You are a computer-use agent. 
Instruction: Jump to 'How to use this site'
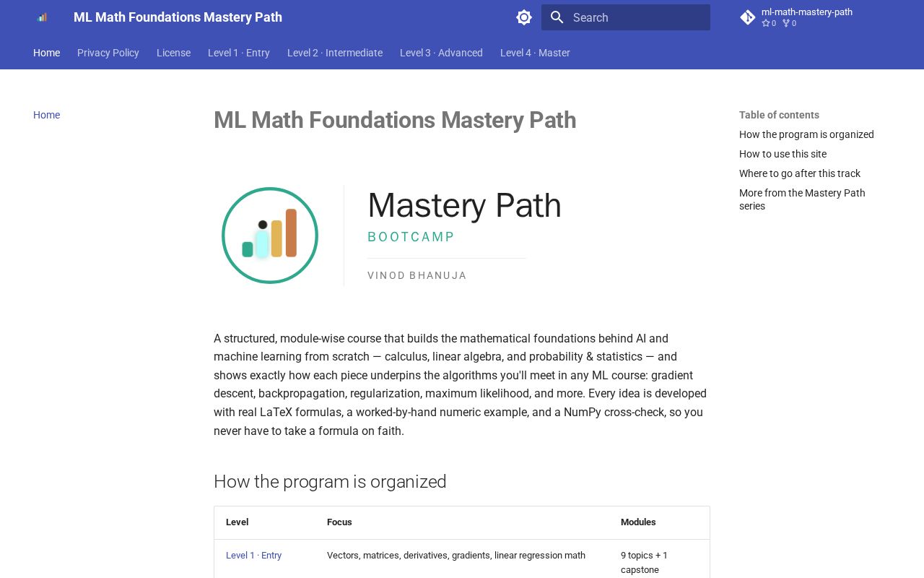[783, 154]
